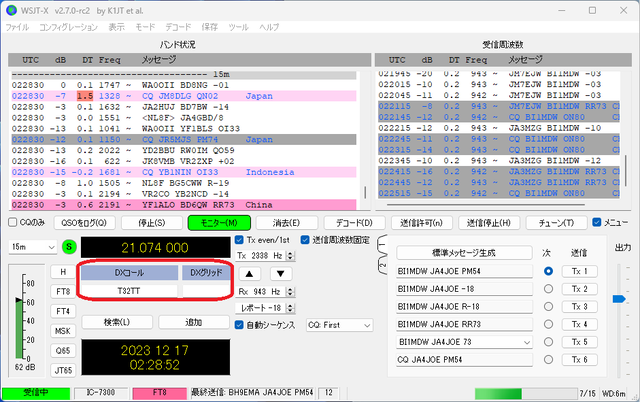Open the デコード menu
This screenshot has height=402, width=640.
coord(178,27)
